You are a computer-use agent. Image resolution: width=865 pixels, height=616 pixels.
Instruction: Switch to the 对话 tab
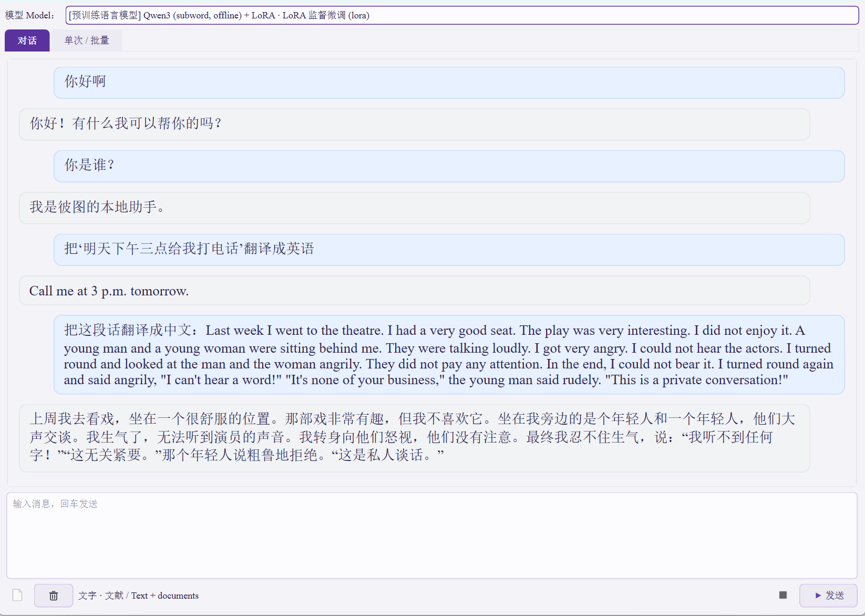[x=27, y=40]
